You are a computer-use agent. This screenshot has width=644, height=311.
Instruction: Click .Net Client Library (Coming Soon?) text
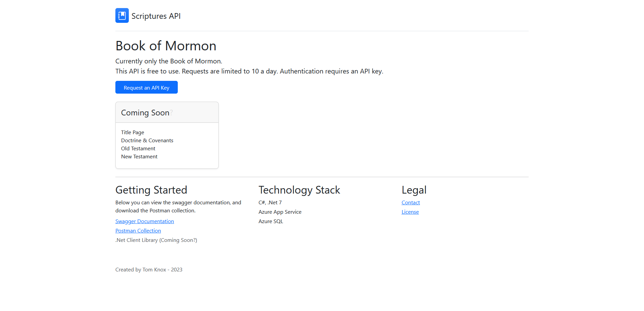click(x=156, y=240)
